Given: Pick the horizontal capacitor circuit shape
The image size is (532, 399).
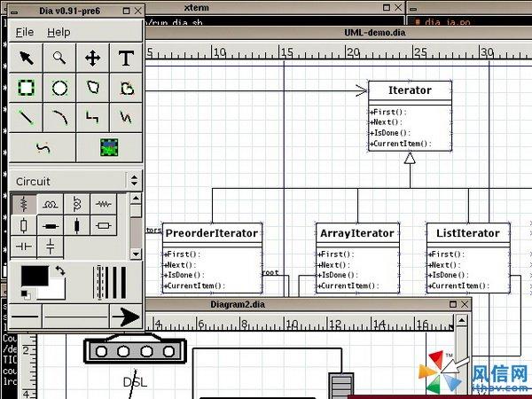Looking at the screenshot, I should (x=23, y=246).
